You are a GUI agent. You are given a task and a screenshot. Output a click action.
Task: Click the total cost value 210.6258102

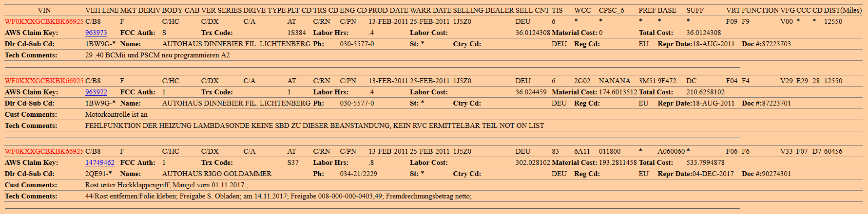click(x=705, y=92)
